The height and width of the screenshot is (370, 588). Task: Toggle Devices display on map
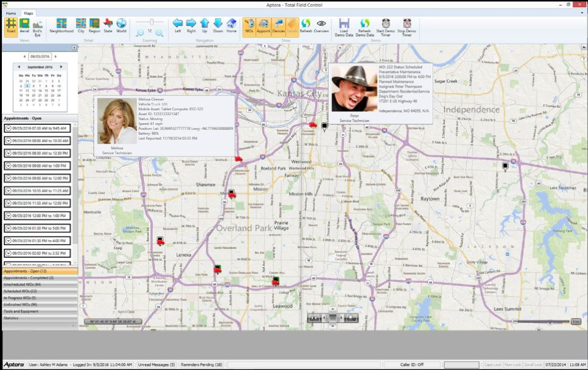click(x=278, y=27)
